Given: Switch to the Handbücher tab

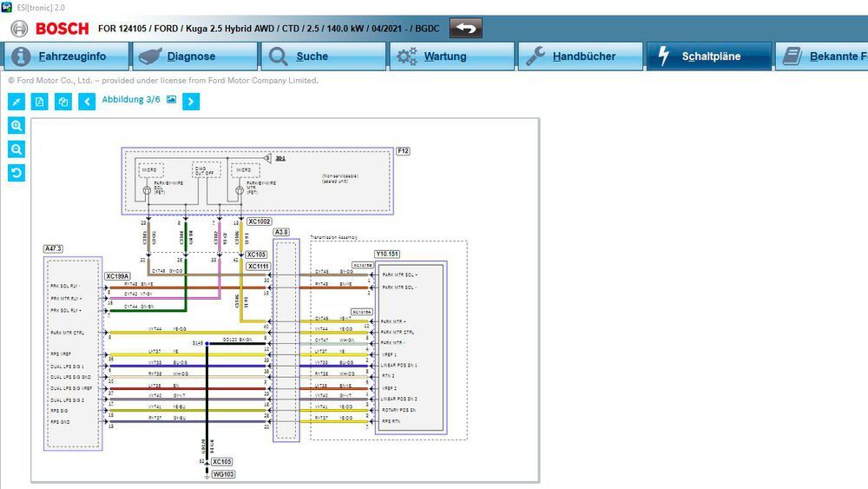Looking at the screenshot, I should pyautogui.click(x=580, y=56).
